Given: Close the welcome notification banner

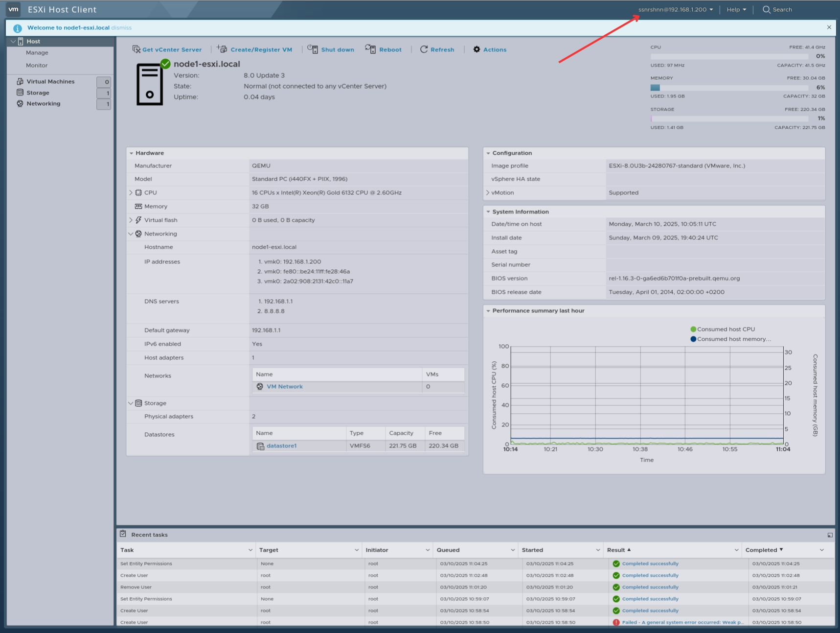Looking at the screenshot, I should click(829, 27).
